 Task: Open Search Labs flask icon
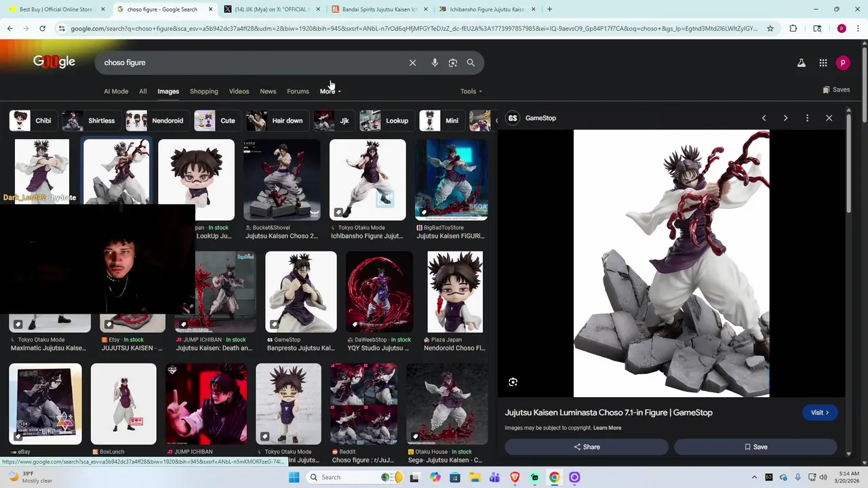801,62
